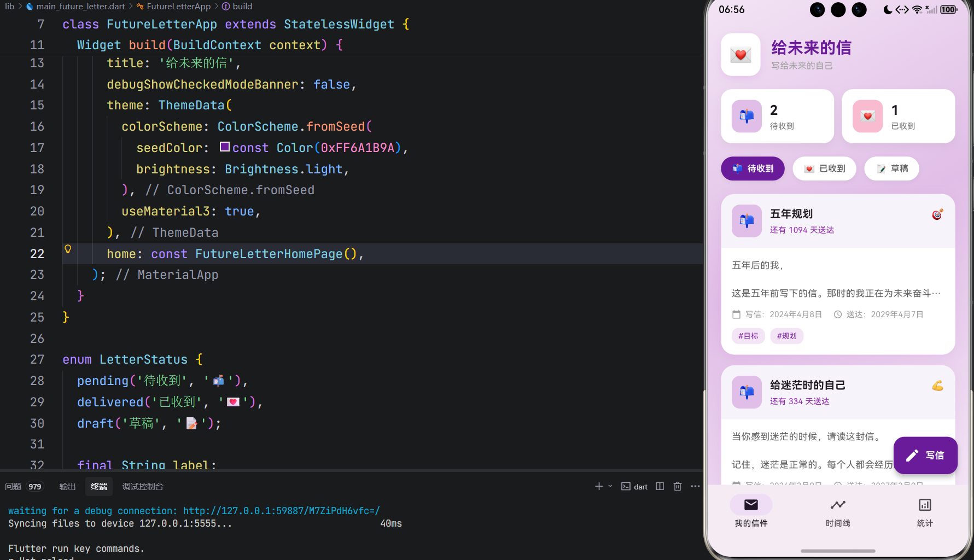Screen dimensions: 974x560
Task: Open the 调试控制台 debug console tab
Action: 143,486
